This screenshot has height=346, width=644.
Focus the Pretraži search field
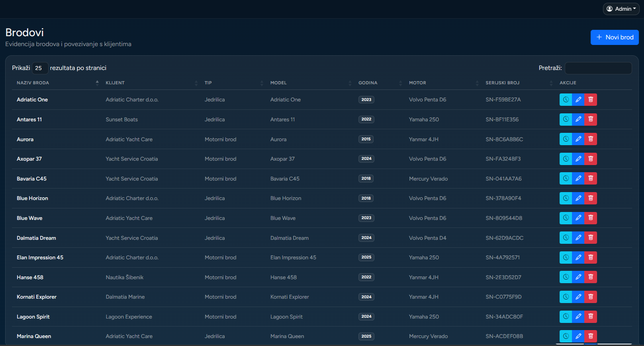(x=598, y=68)
